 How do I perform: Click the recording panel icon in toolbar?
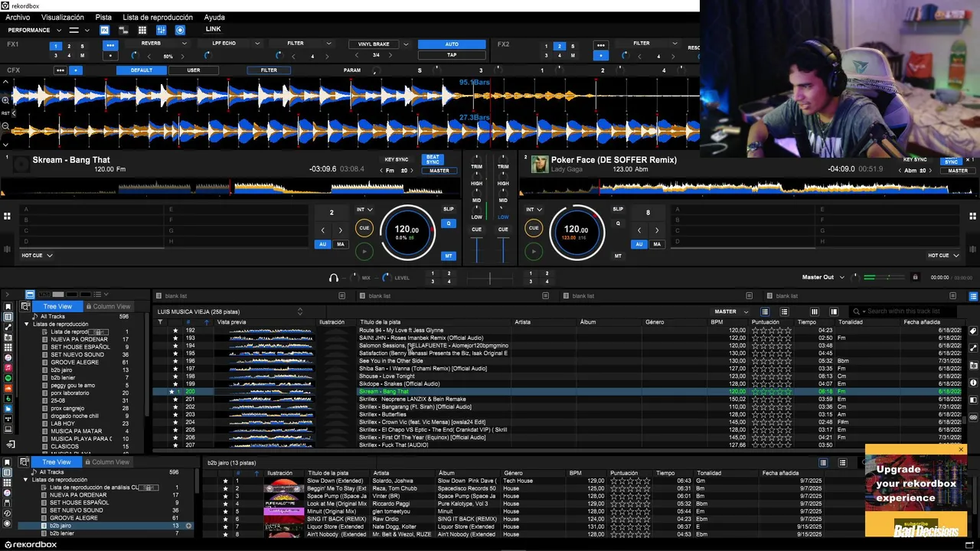tap(180, 30)
